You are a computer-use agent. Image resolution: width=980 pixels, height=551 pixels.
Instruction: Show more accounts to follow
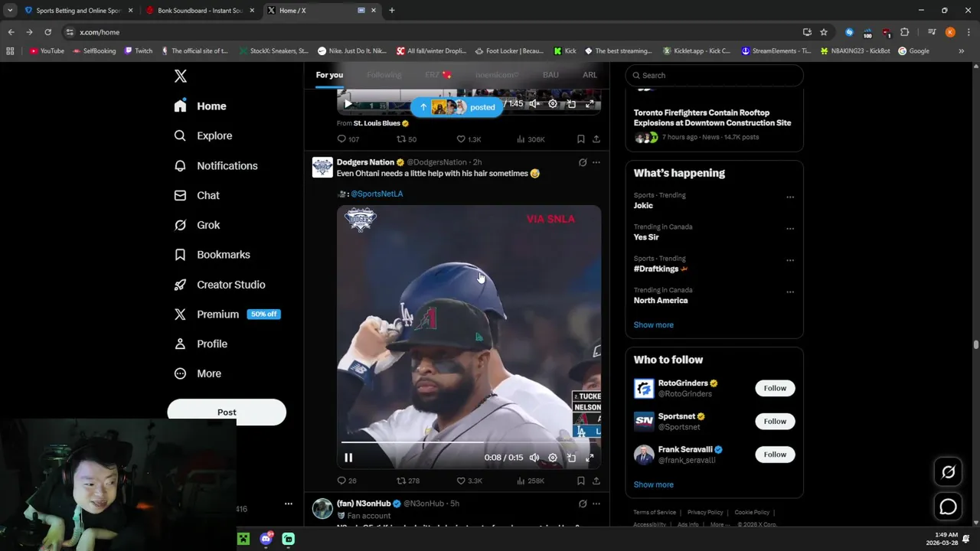click(x=653, y=484)
